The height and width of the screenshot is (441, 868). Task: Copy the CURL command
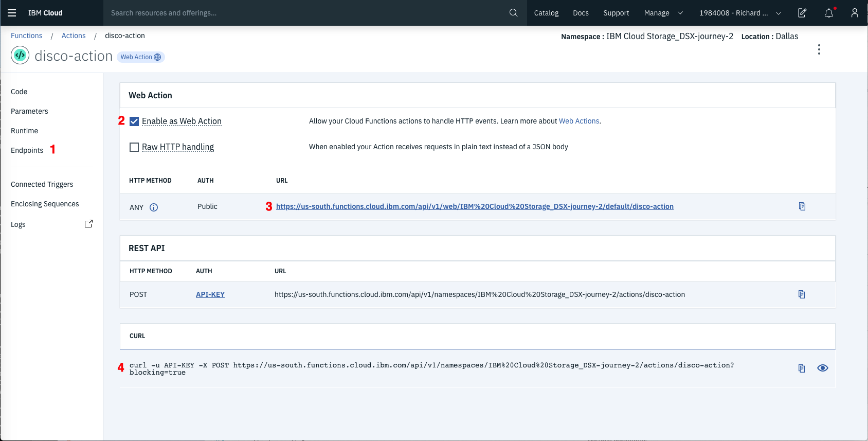[802, 368]
